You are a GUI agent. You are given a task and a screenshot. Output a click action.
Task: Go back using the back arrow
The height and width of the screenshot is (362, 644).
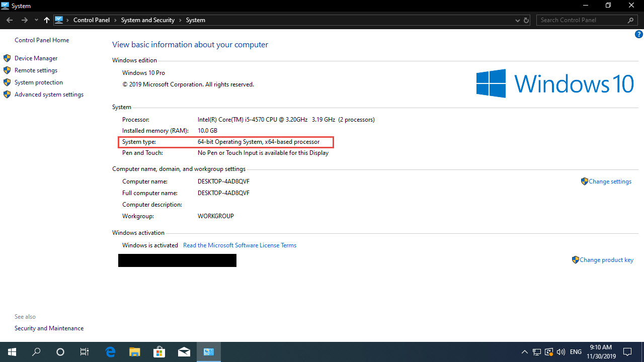[10, 20]
